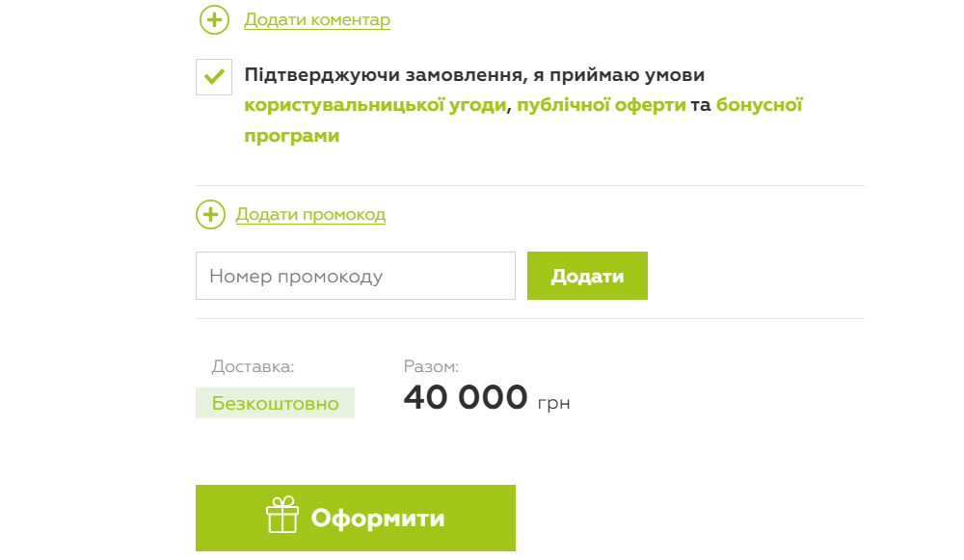Click the Оформити checkout button

click(x=356, y=517)
